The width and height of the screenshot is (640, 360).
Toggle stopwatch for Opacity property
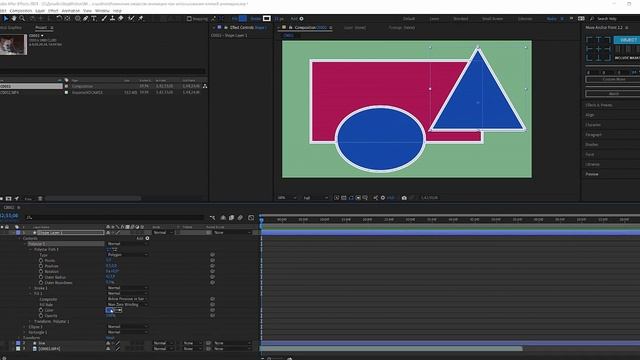click(41, 316)
